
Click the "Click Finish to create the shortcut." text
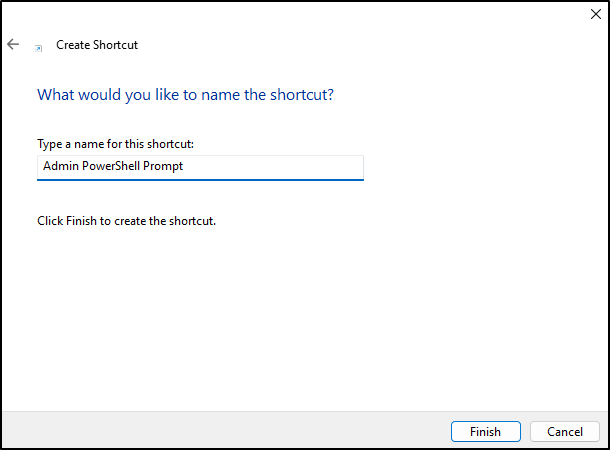coord(126,221)
